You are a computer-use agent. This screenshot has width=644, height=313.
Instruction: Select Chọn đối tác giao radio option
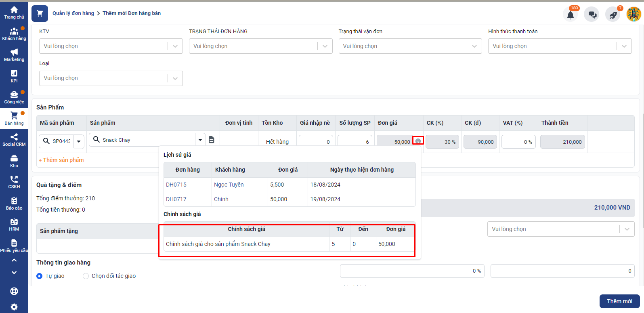point(86,276)
